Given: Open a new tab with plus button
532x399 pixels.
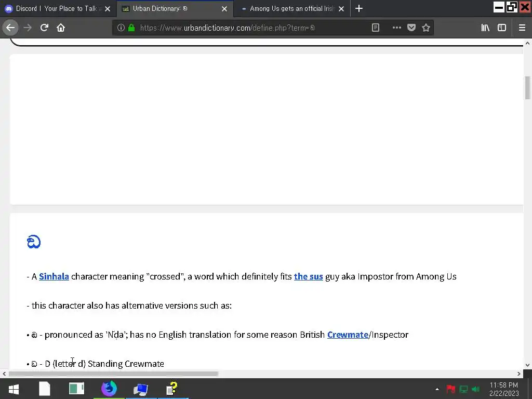Looking at the screenshot, I should 359,8.
